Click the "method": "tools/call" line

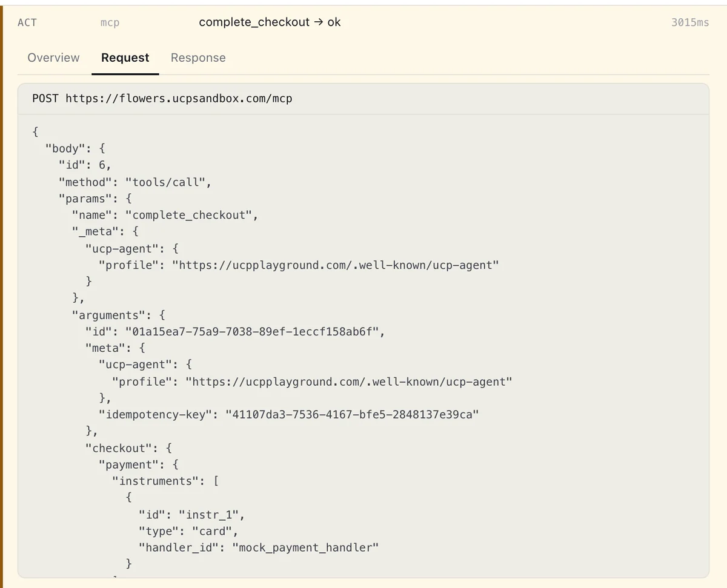(x=135, y=182)
